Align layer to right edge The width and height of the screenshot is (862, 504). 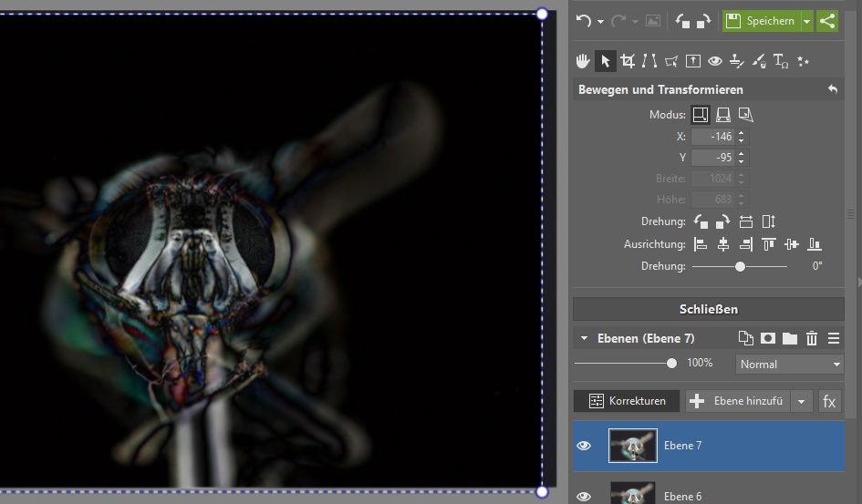coord(746,244)
